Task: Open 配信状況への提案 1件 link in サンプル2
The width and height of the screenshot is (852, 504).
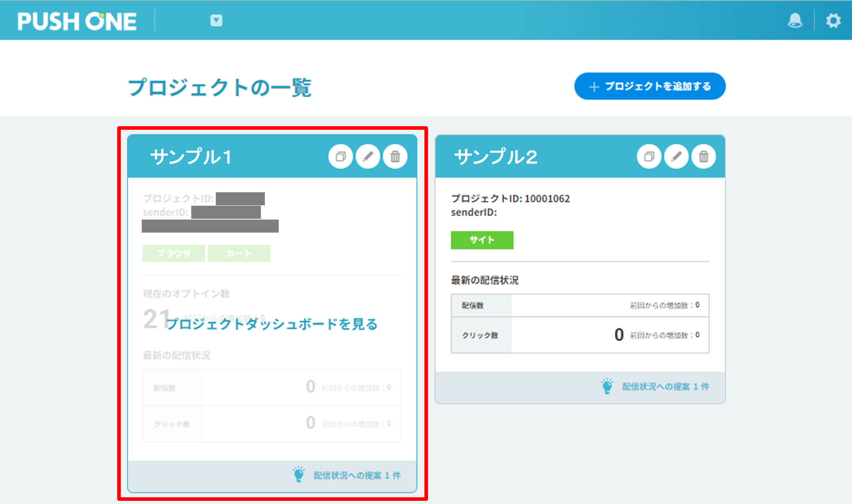Action: click(x=665, y=387)
